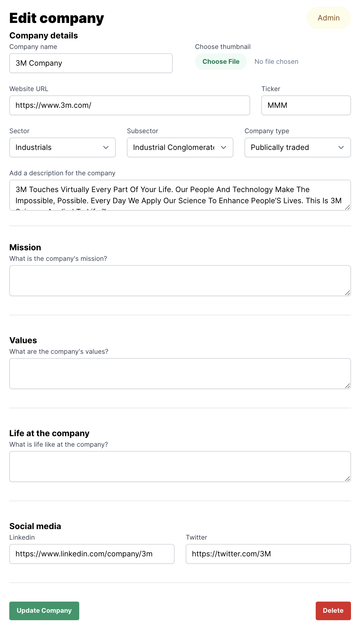
Task: Click the Company type chevron icon
Action: pyautogui.click(x=341, y=147)
